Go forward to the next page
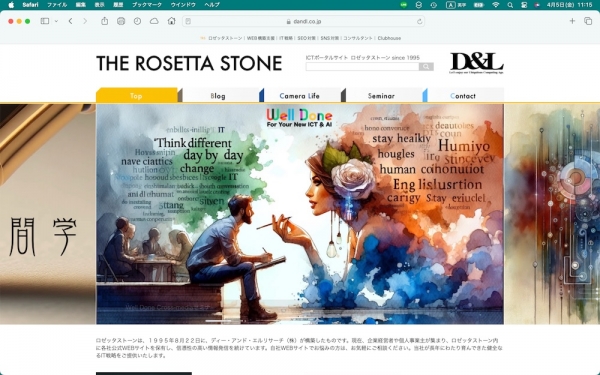 pyautogui.click(x=85, y=21)
